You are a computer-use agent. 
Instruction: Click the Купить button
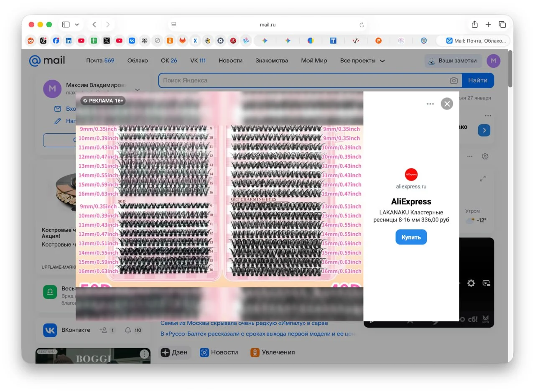411,237
